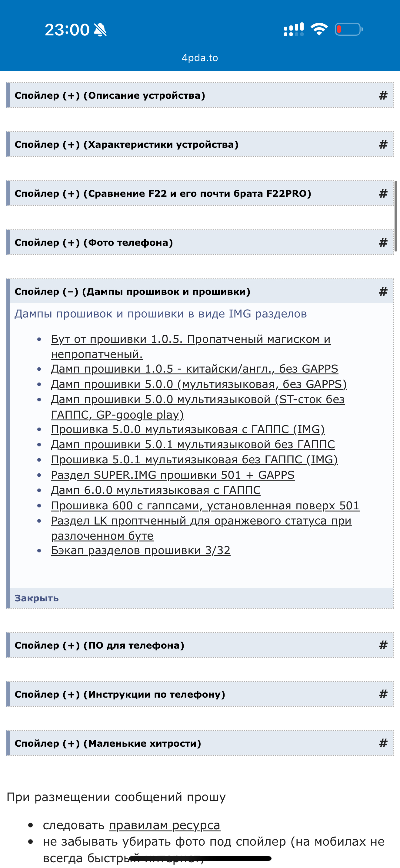Click the # anchor of ПО для телефона spoiler
The height and width of the screenshot is (868, 400).
pos(383,645)
